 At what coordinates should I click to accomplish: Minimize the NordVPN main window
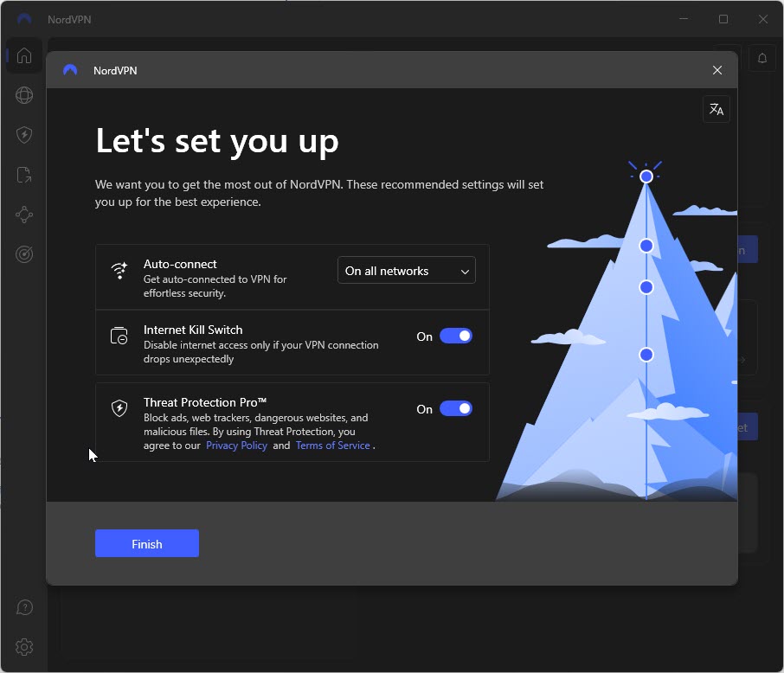point(684,19)
